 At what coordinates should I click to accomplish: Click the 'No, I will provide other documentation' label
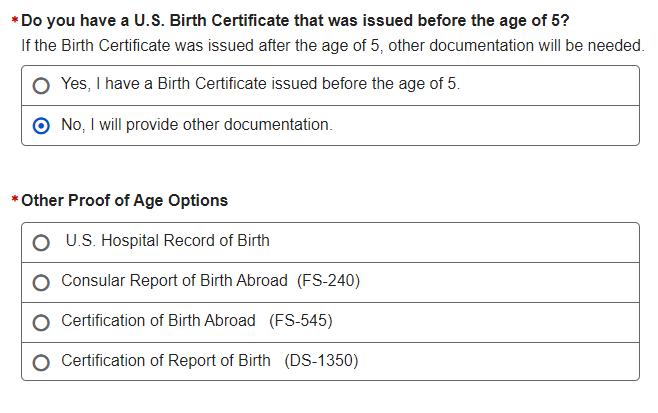coord(196,125)
